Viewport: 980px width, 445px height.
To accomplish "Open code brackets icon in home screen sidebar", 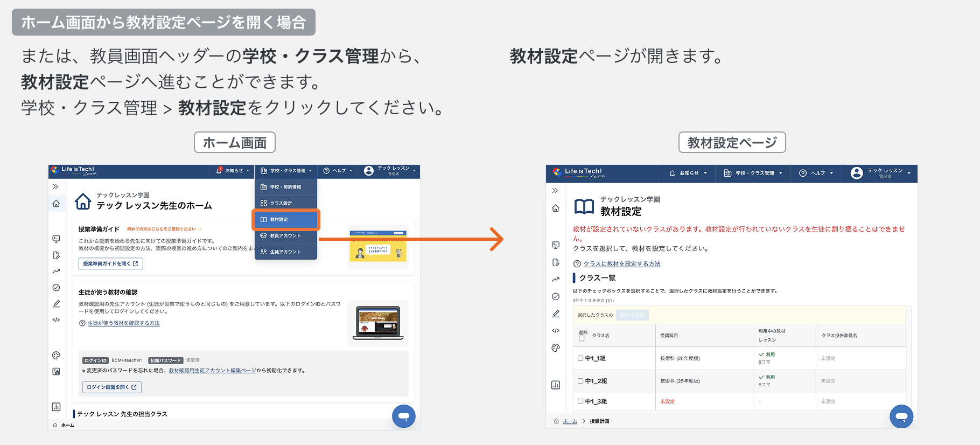I will pos(56,320).
